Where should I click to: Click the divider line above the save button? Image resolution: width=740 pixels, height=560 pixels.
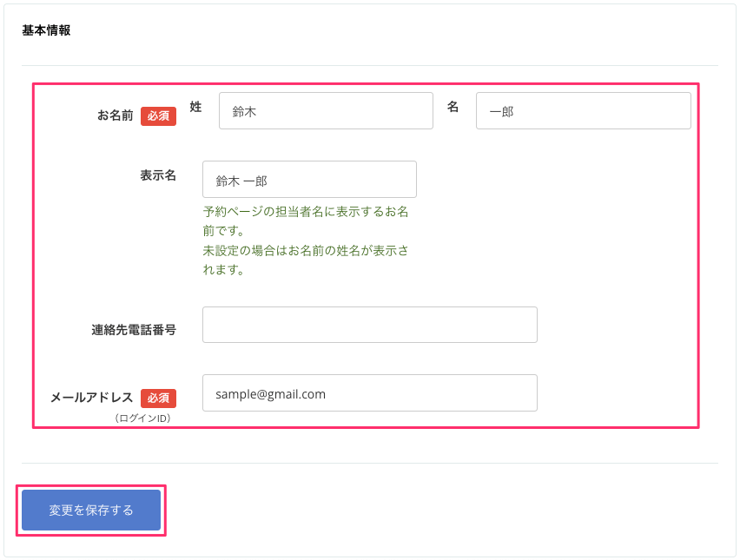click(369, 463)
